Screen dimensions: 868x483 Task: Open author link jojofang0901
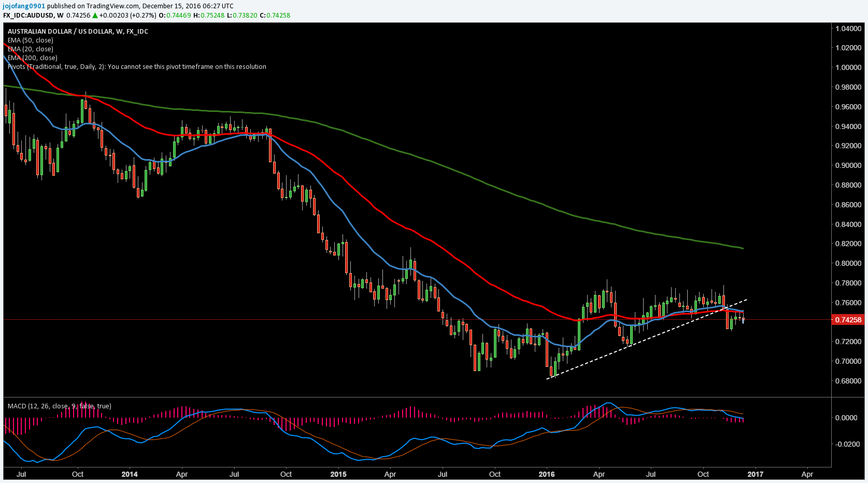[x=24, y=6]
